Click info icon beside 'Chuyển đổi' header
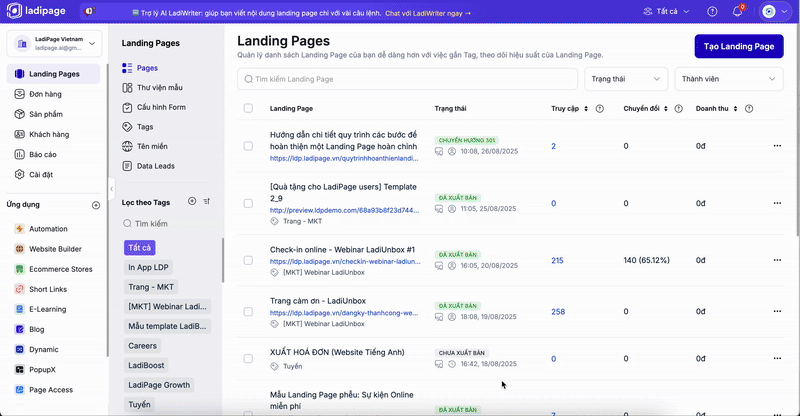 tap(679, 109)
